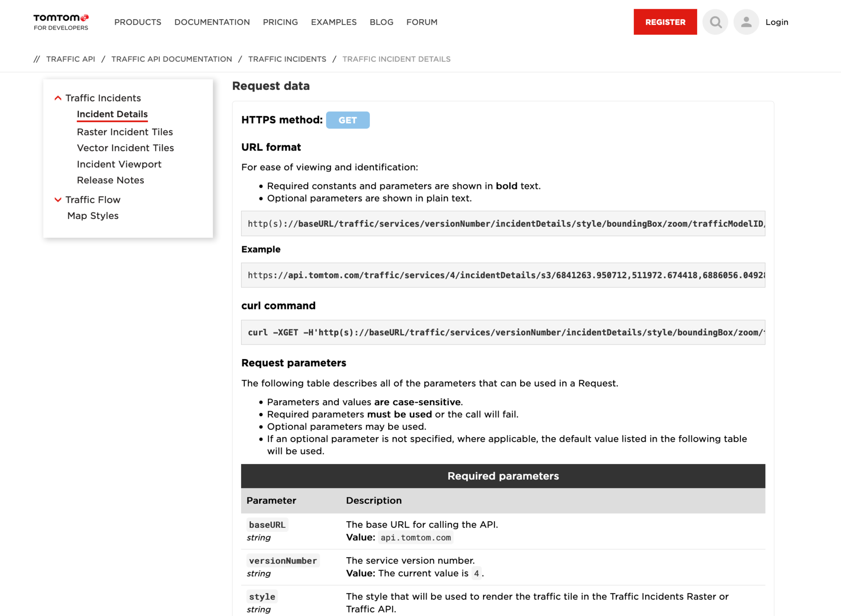Open Release Notes in sidebar
Image resolution: width=841 pixels, height=616 pixels.
(110, 180)
